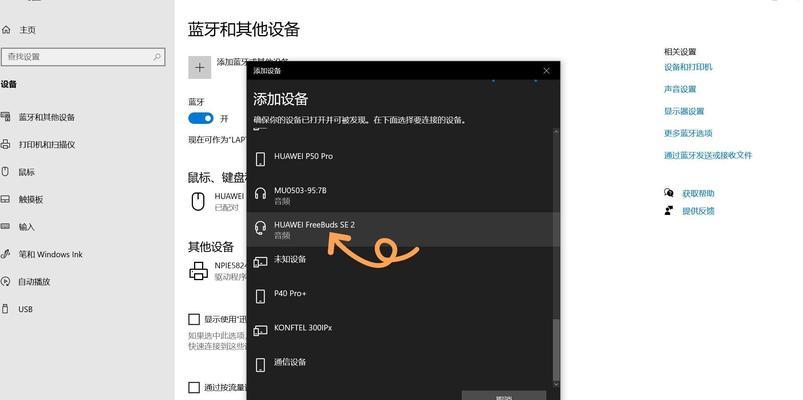Select HUAWEI FreeBuds SE 2 device name
The image size is (803, 400).
pos(314,224)
